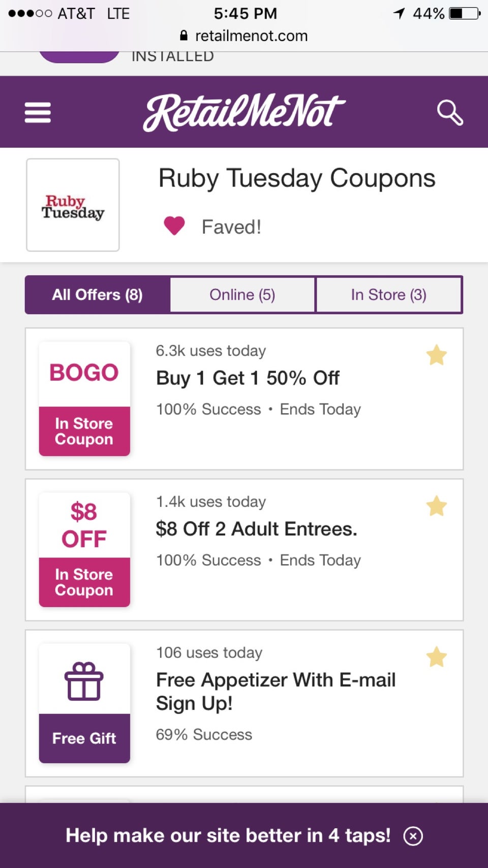The width and height of the screenshot is (488, 868).
Task: Tap the Ruby Tuesday logo thumbnail
Action: point(73,205)
